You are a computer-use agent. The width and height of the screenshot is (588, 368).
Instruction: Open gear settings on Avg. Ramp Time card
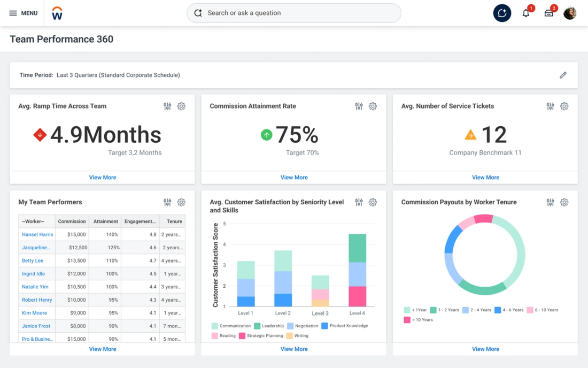coord(181,106)
